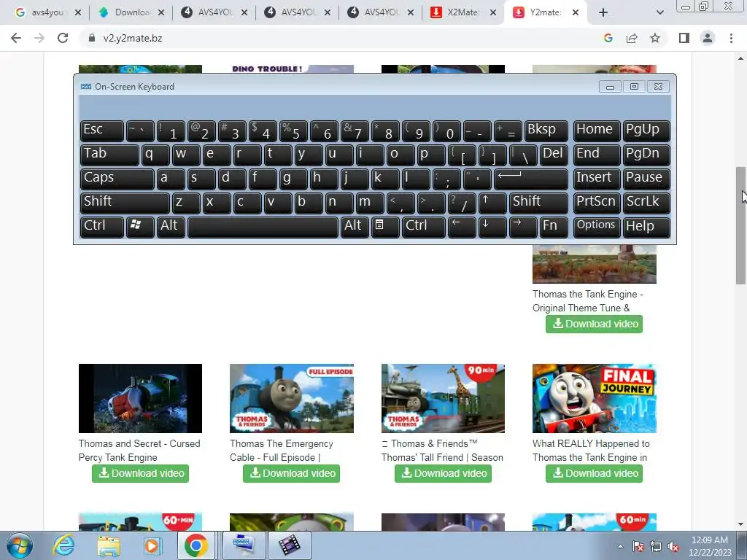Click the Help key on On-Screen Keyboard
Viewport: 747px width, 560px height.
(x=646, y=227)
